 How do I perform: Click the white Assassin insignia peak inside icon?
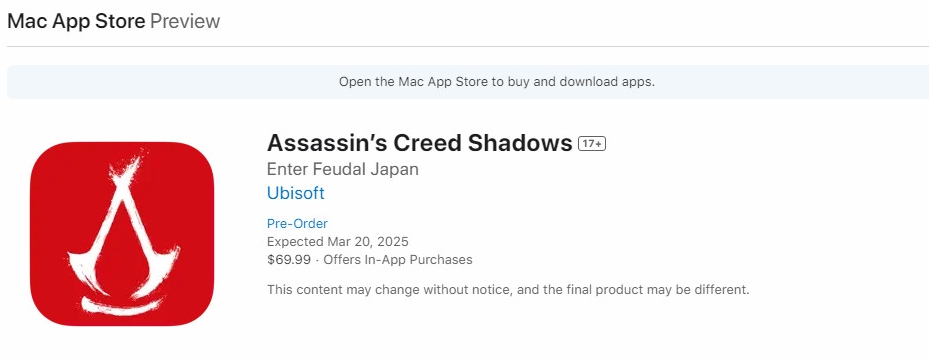126,172
